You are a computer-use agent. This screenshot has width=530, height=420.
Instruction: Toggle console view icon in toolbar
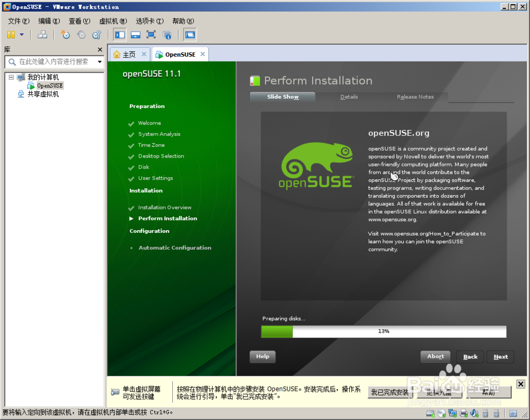coord(190,34)
